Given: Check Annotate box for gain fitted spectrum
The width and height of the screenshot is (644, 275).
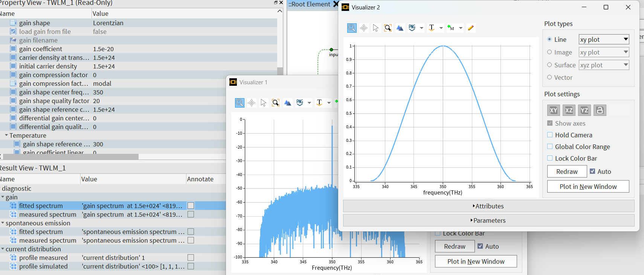Looking at the screenshot, I should [x=191, y=206].
